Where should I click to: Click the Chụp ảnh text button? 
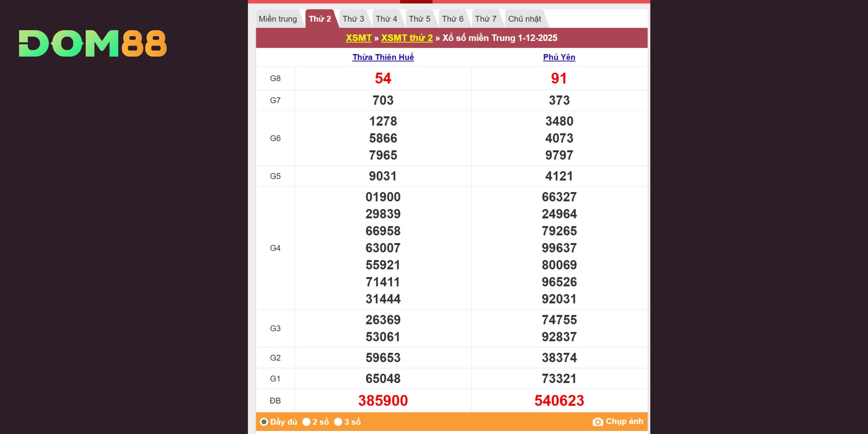tap(624, 422)
